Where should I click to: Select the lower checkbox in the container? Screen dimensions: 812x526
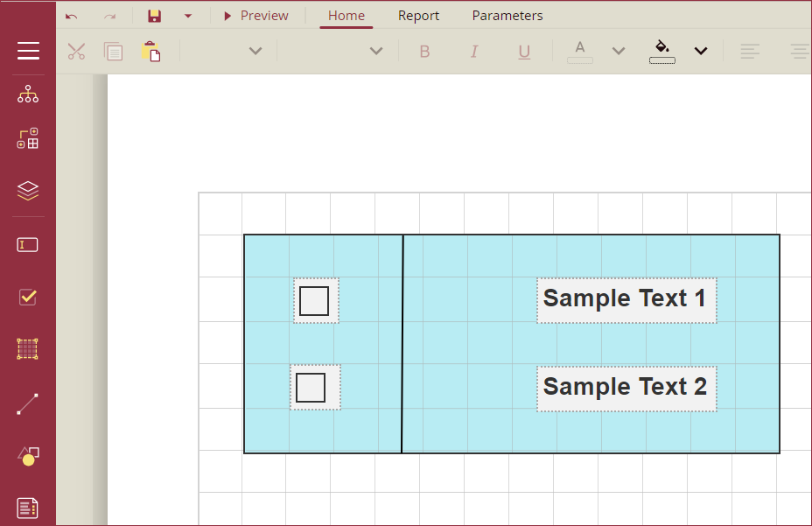coord(315,387)
